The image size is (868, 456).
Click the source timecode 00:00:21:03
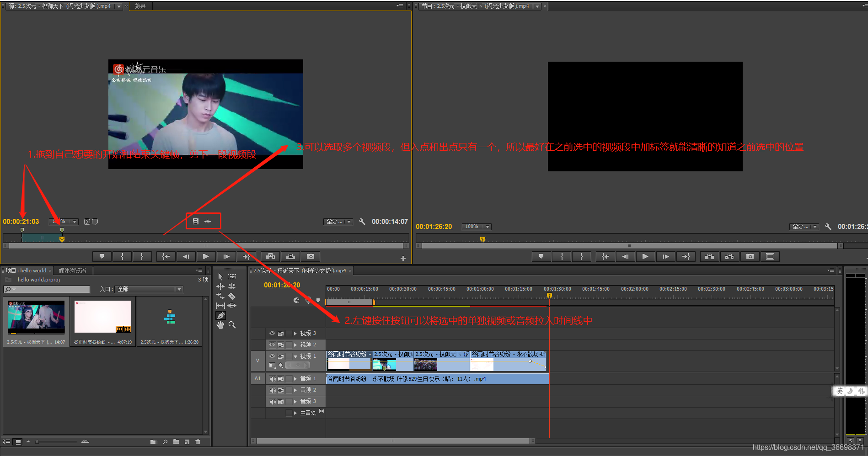21,222
